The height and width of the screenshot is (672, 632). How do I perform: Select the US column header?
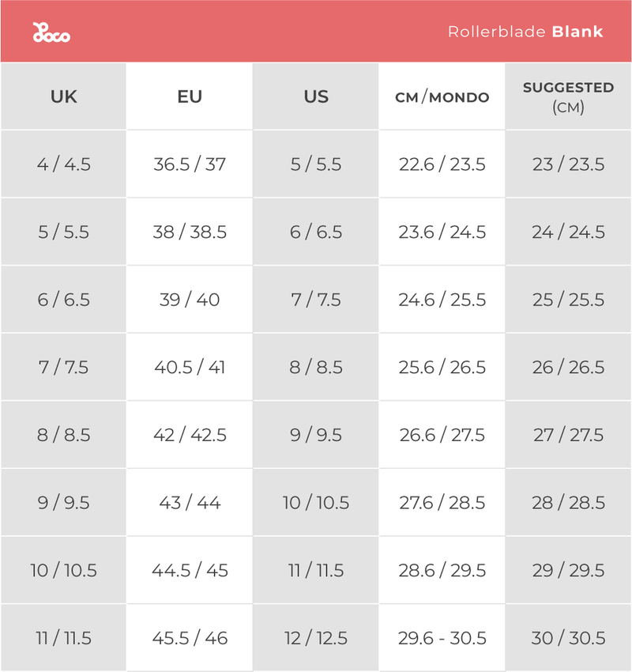click(x=316, y=96)
